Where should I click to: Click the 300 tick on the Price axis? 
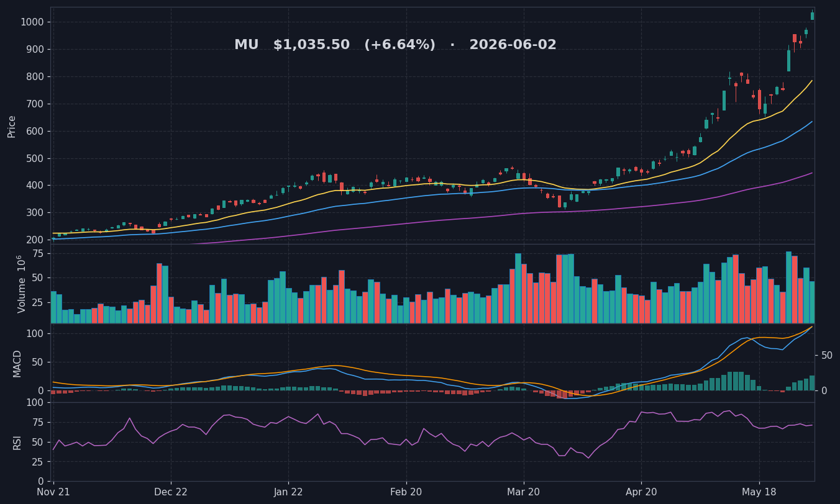click(x=35, y=213)
